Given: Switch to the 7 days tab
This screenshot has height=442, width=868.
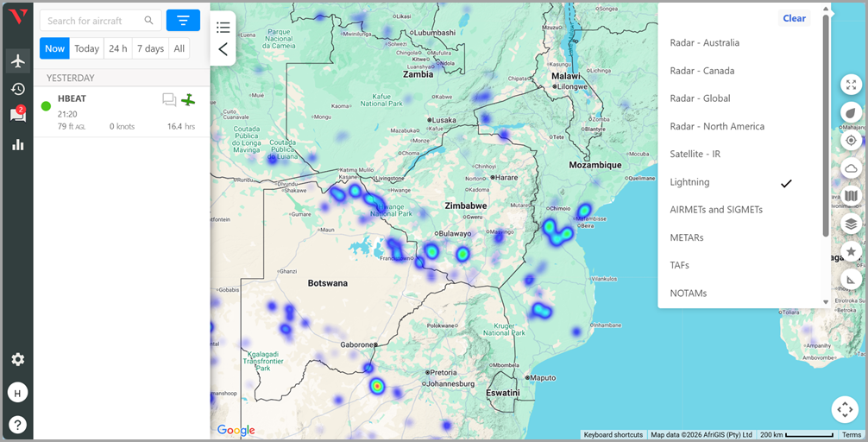Looking at the screenshot, I should (x=150, y=48).
